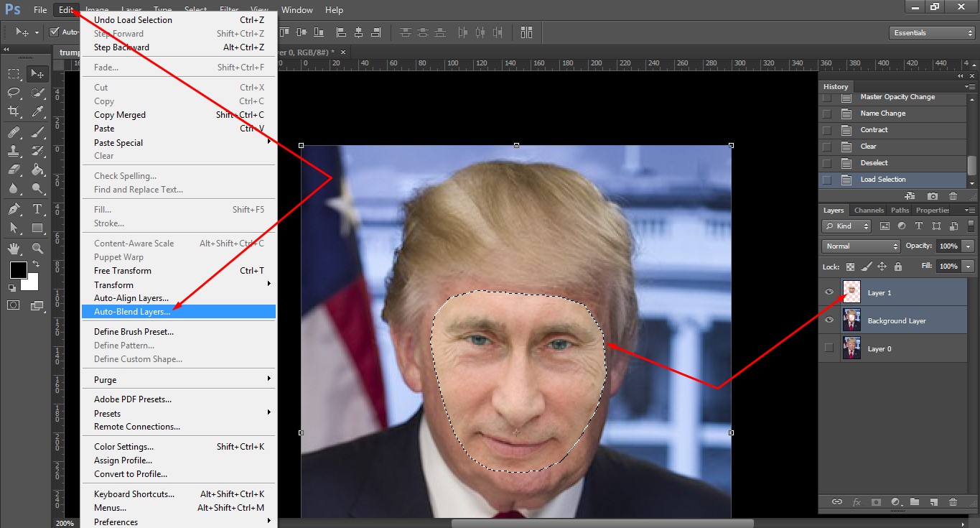Select the Eyedropper tool
The height and width of the screenshot is (528, 980).
[x=37, y=111]
